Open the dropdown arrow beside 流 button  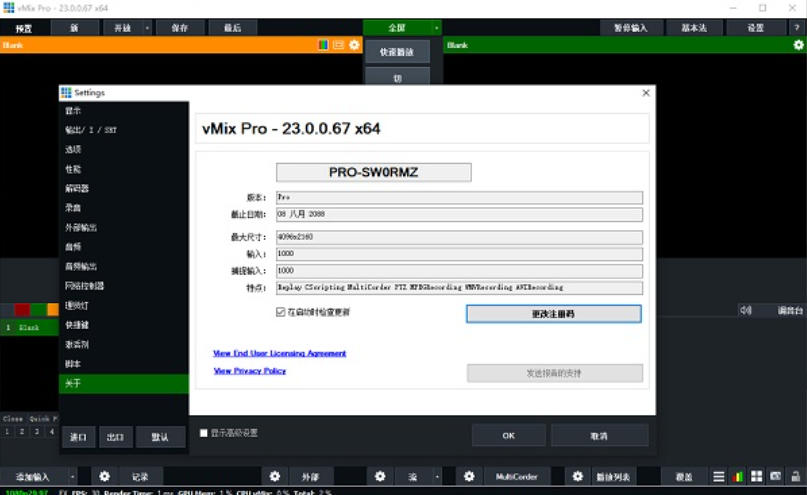pyautogui.click(x=437, y=476)
